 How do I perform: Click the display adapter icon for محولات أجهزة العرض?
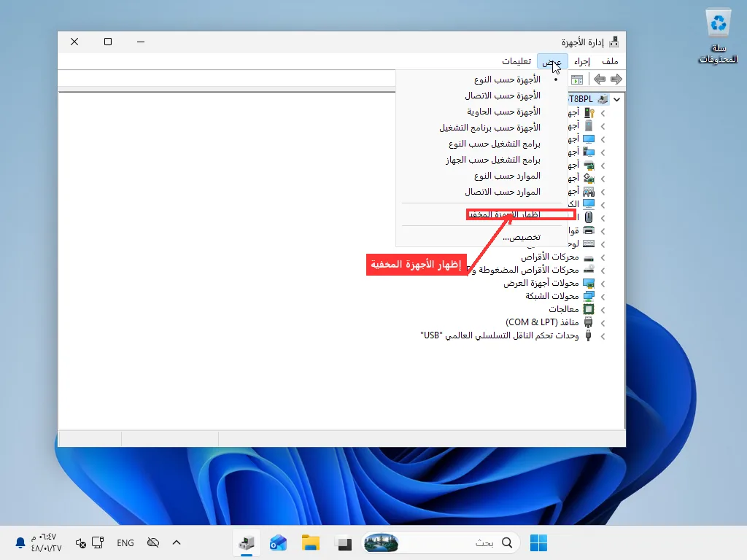(589, 284)
